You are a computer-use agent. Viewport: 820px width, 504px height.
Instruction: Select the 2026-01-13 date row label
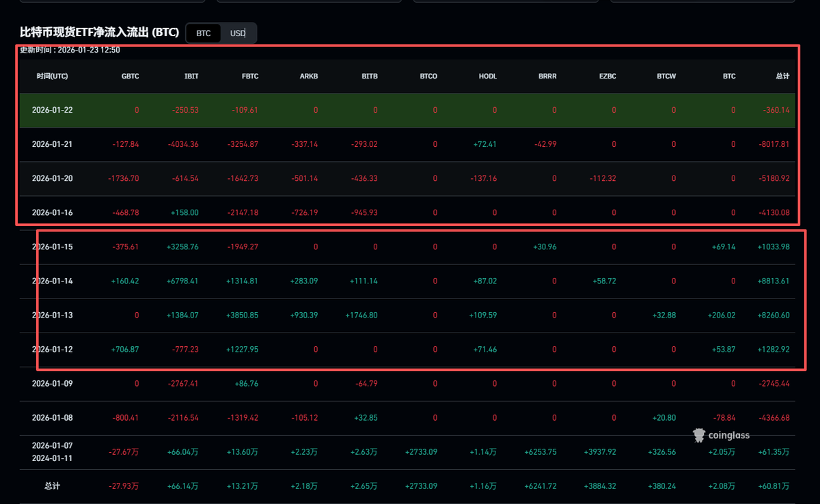pyautogui.click(x=52, y=315)
